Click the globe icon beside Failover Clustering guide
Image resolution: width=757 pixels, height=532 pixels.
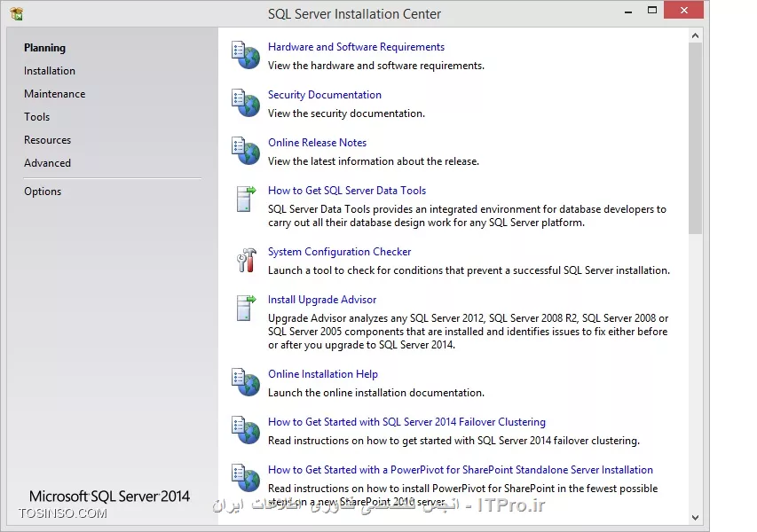(x=246, y=430)
